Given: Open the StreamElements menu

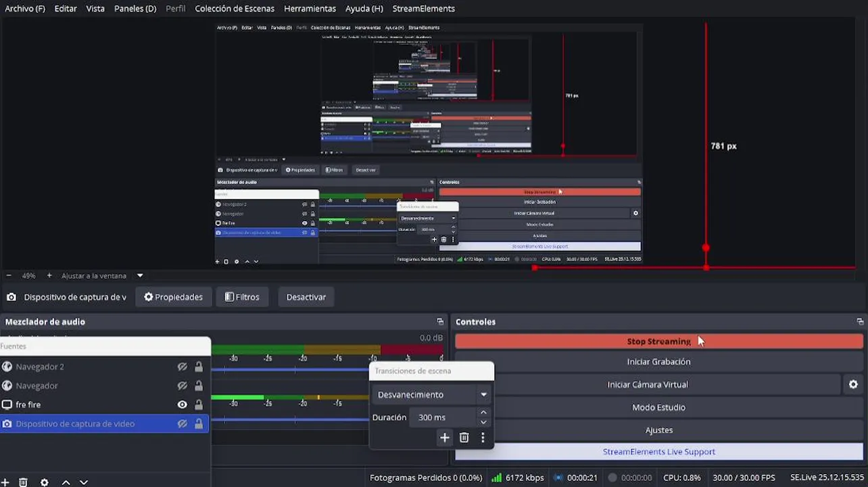Looking at the screenshot, I should [423, 9].
